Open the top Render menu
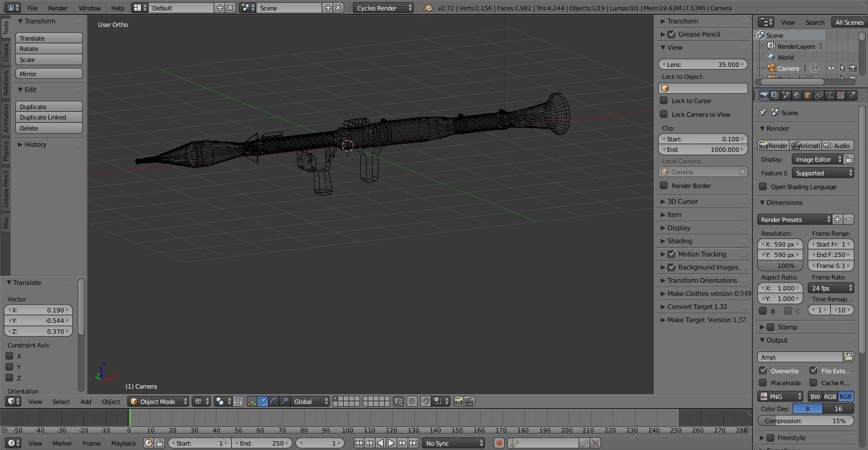868x450 pixels. (58, 8)
